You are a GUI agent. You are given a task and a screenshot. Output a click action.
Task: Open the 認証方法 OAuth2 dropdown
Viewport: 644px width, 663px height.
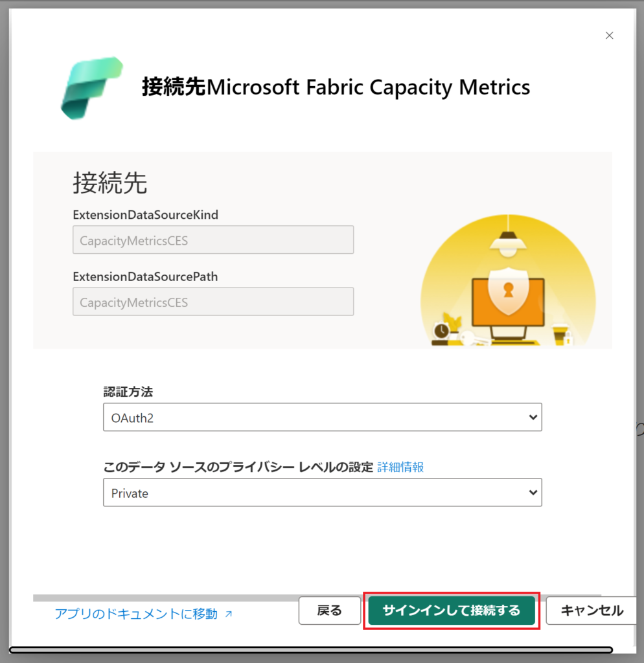(x=323, y=418)
